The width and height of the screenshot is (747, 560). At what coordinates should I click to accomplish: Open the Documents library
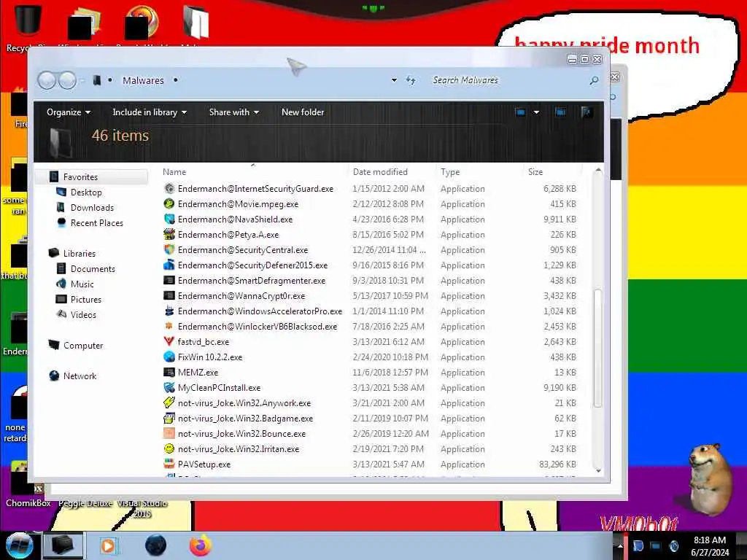tap(93, 268)
